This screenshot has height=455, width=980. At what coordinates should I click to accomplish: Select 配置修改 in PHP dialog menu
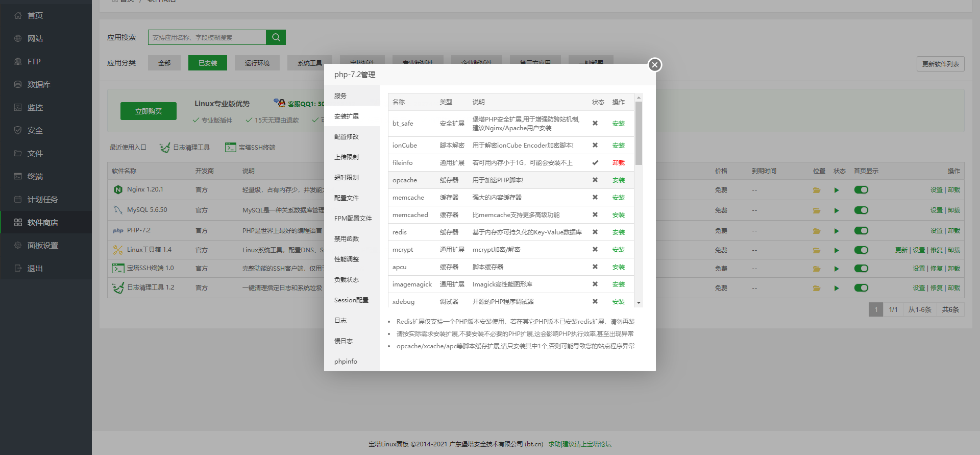coord(347,137)
